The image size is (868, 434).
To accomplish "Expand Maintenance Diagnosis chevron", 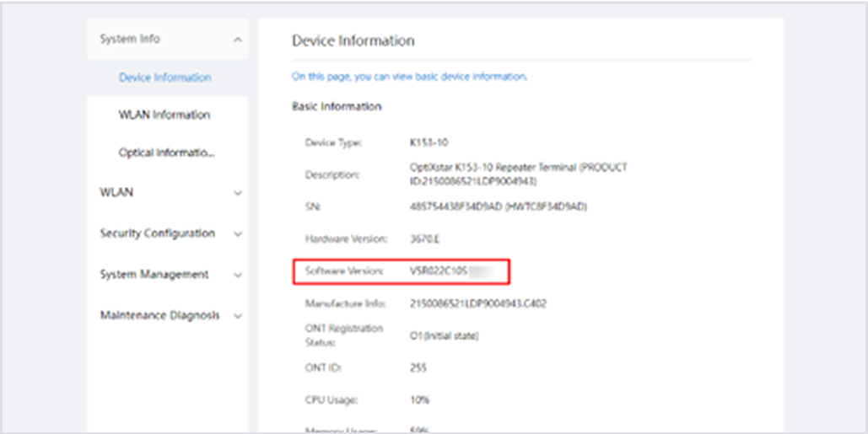I will (238, 316).
